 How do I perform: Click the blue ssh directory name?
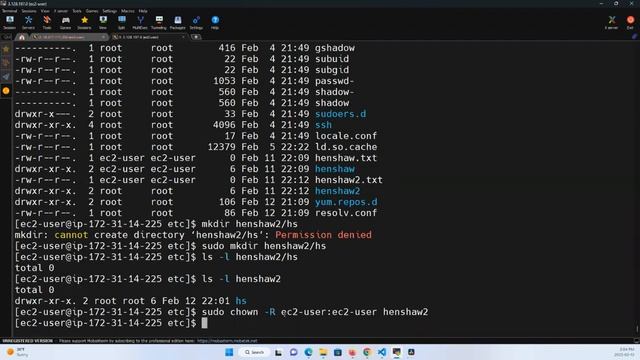[x=323, y=125]
